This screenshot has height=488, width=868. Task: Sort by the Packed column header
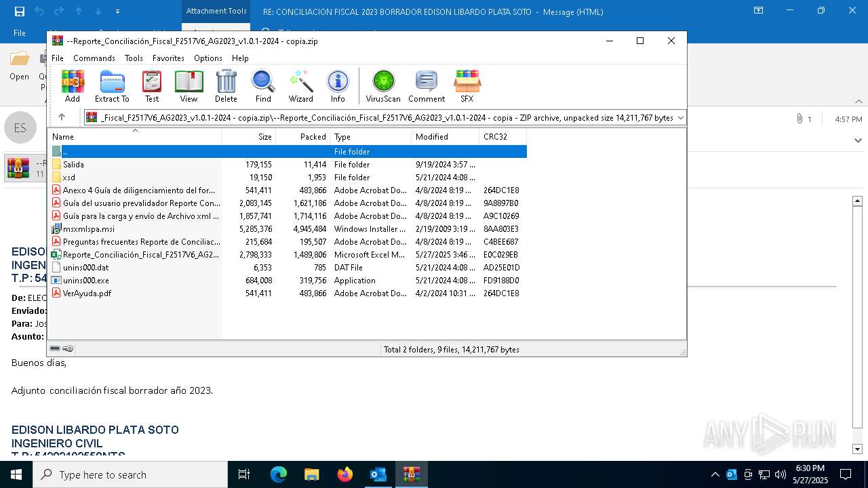[x=302, y=137]
